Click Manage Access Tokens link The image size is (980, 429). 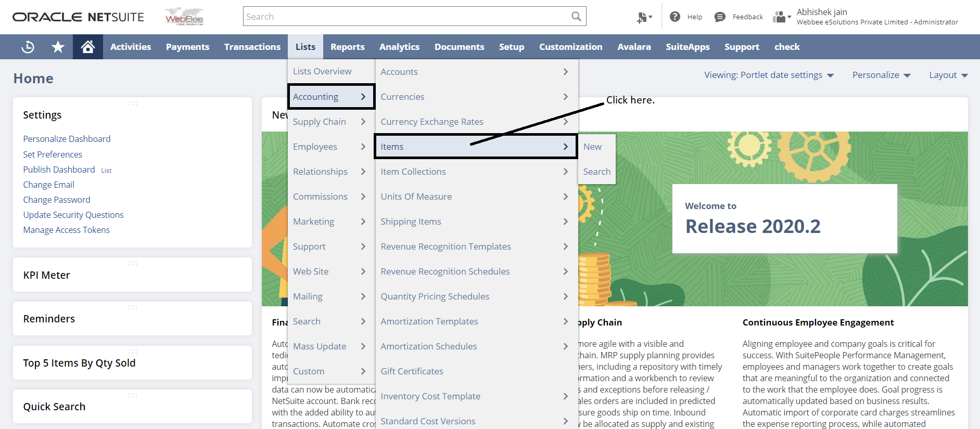67,230
